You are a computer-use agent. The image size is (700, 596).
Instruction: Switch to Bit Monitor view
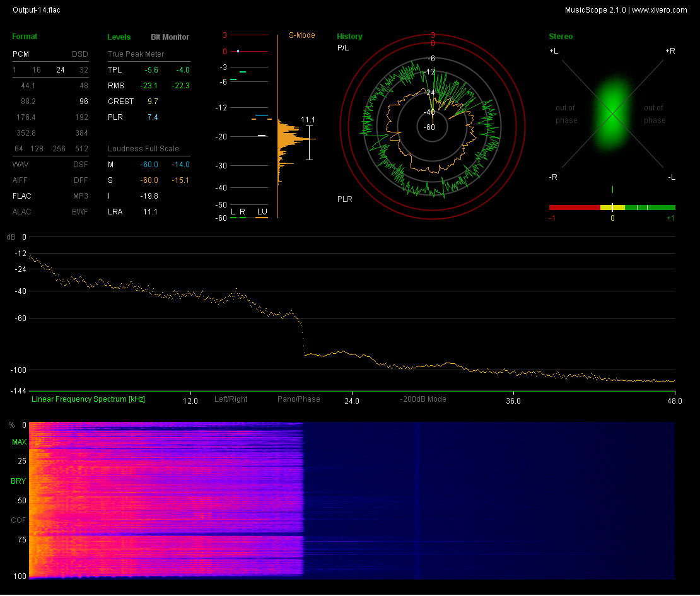click(170, 37)
